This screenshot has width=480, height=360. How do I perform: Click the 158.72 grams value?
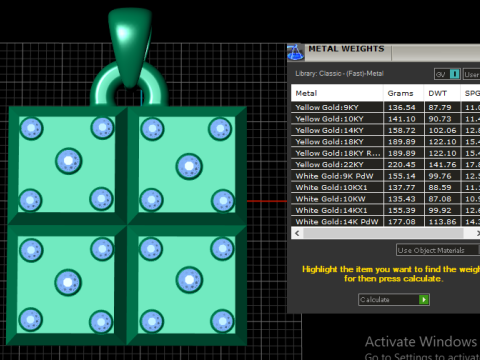(402, 130)
